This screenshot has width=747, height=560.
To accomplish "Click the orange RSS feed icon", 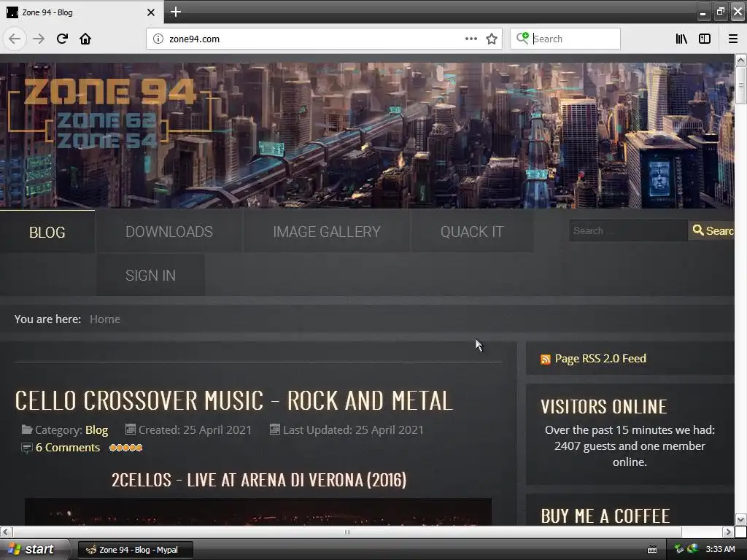I will tap(546, 359).
